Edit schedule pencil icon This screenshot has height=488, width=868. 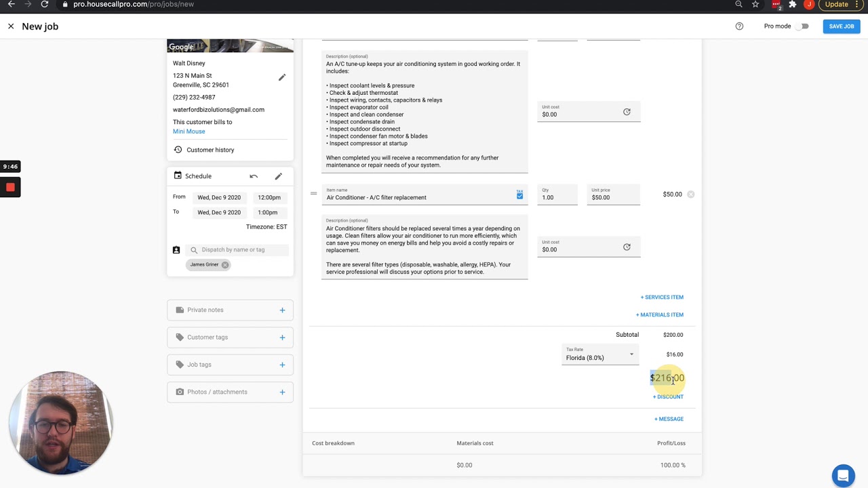(278, 176)
